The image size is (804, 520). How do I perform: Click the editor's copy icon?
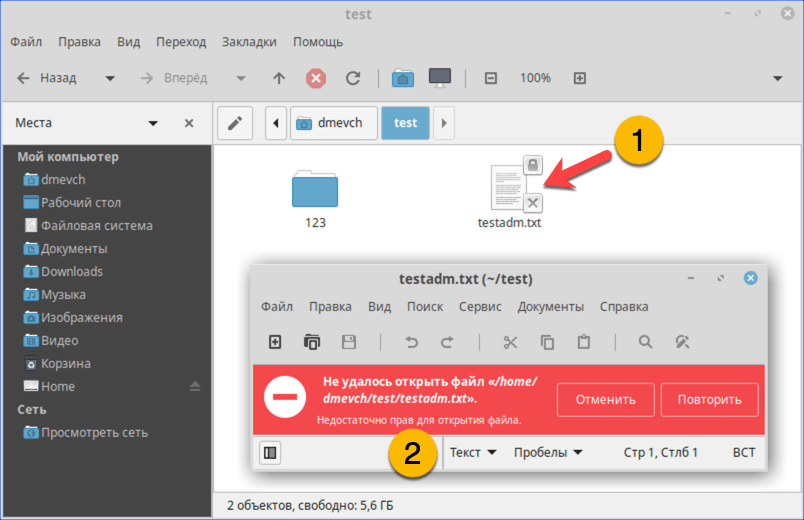[547, 342]
